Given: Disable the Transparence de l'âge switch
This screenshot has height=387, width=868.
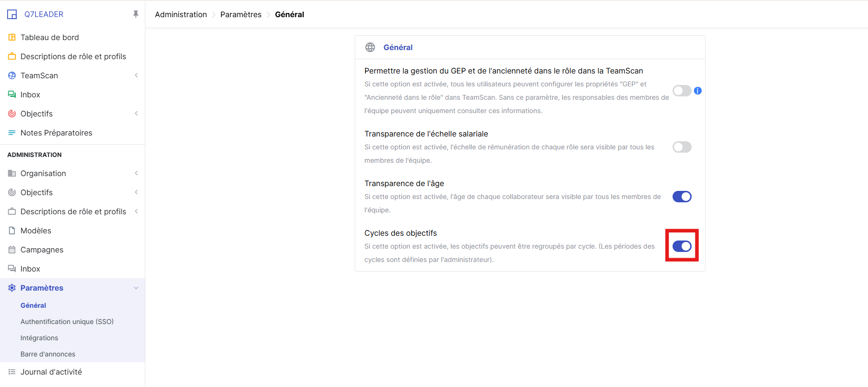Looking at the screenshot, I should click(x=682, y=197).
